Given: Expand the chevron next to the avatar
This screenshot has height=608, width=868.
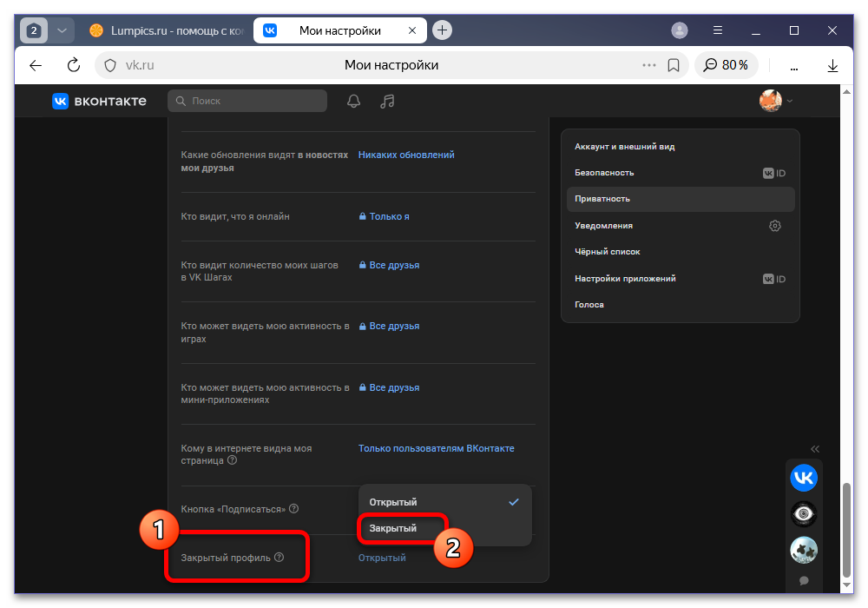Looking at the screenshot, I should pyautogui.click(x=790, y=101).
